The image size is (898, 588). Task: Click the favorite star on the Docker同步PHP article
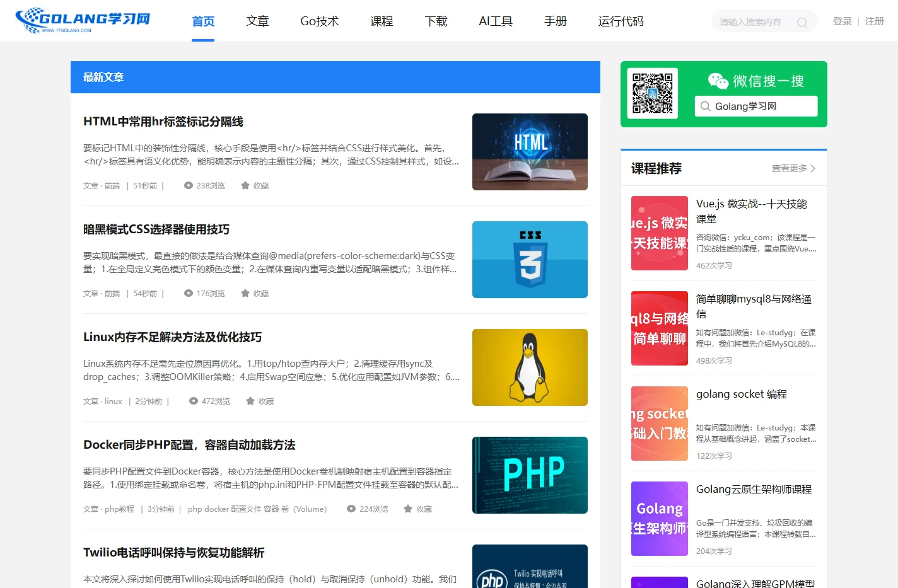point(408,509)
